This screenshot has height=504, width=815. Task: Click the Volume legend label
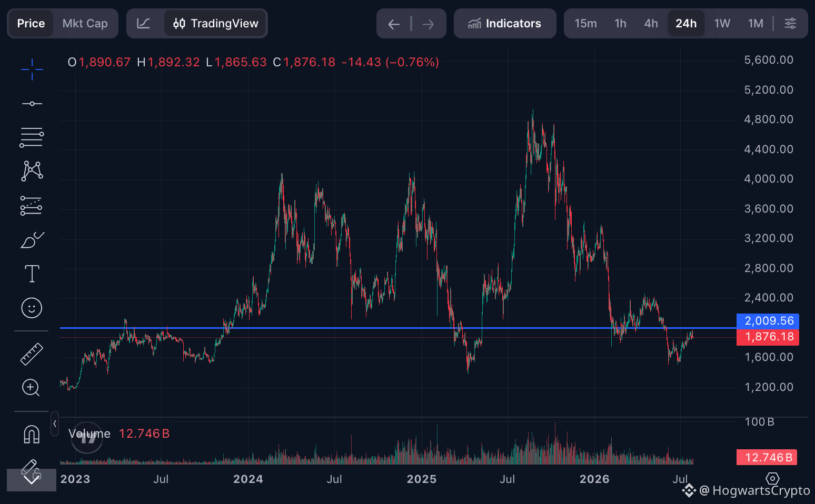pos(90,434)
